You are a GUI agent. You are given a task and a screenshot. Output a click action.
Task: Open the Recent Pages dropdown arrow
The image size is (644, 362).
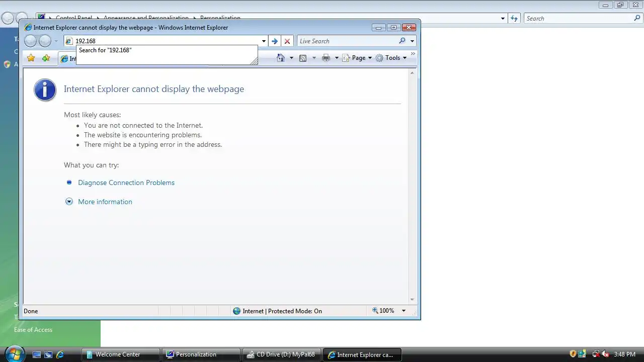56,41
